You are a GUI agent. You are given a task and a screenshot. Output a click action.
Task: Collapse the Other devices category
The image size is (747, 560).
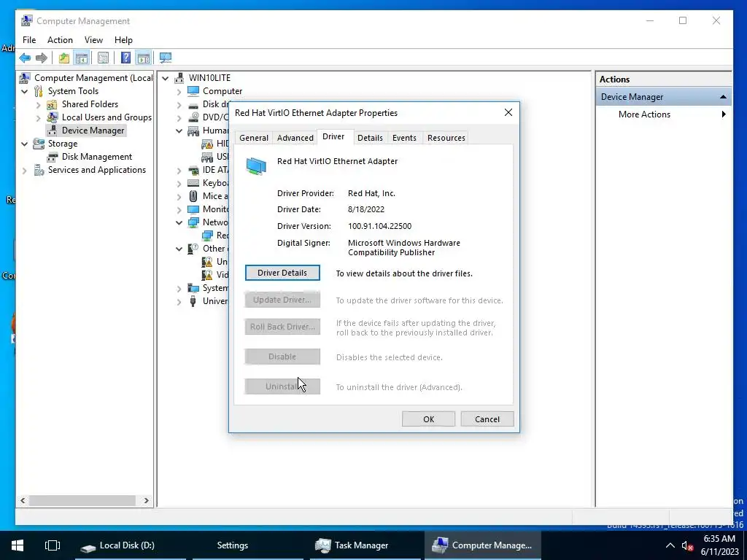pyautogui.click(x=179, y=249)
